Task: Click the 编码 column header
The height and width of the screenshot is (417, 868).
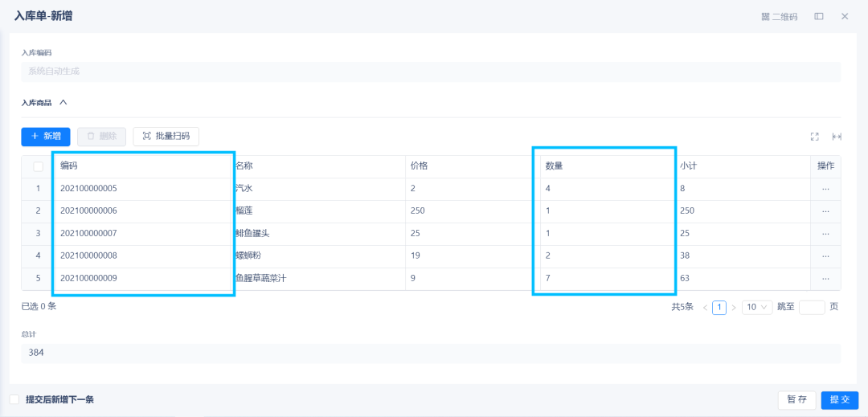Action: click(143, 166)
